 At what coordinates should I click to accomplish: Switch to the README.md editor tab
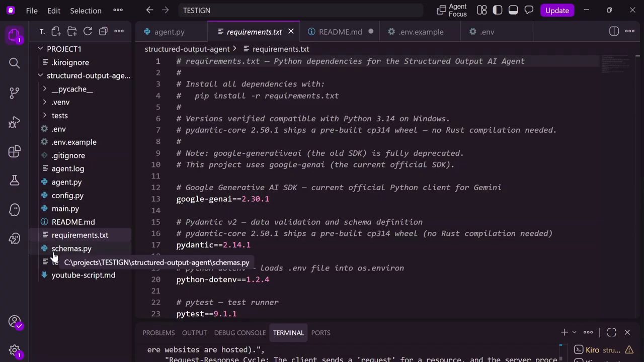click(341, 32)
